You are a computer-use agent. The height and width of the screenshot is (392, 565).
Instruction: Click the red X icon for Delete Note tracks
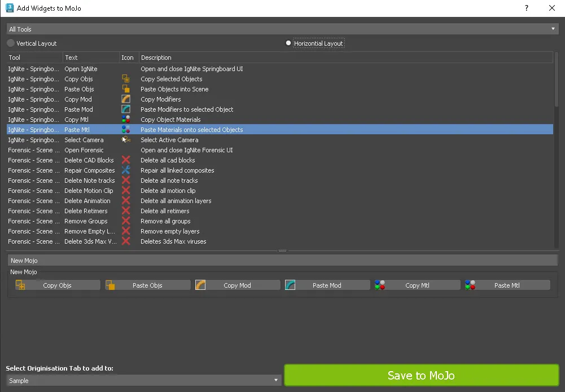pyautogui.click(x=126, y=180)
